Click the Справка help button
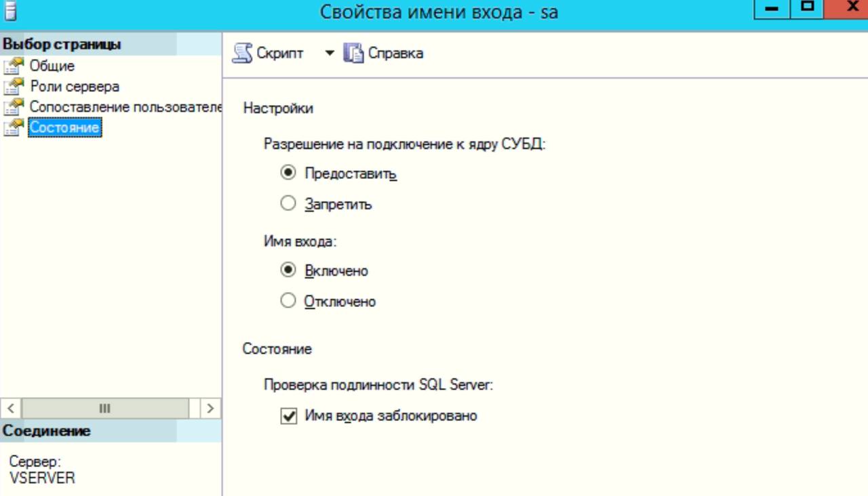The image size is (868, 496). [395, 53]
